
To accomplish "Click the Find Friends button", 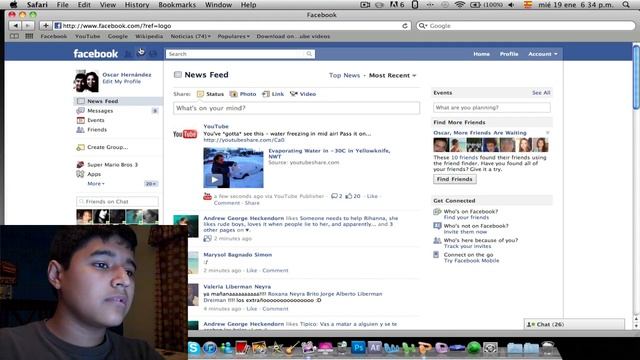I will click(454, 179).
